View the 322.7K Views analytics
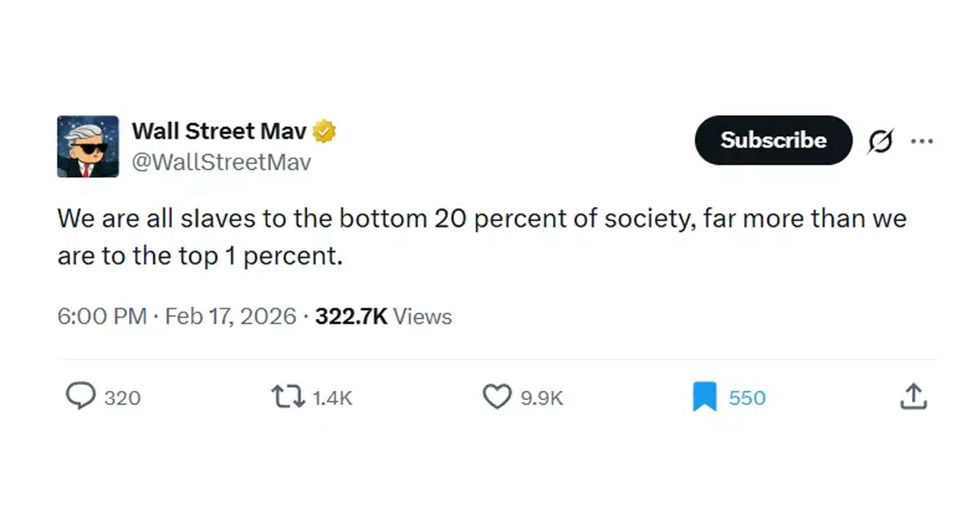The width and height of the screenshot is (980, 514). (x=384, y=317)
